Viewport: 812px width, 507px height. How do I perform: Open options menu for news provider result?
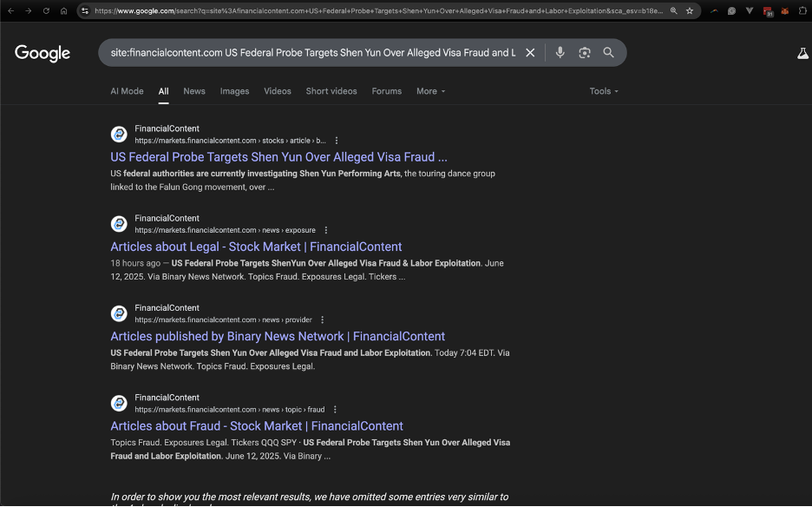point(322,319)
